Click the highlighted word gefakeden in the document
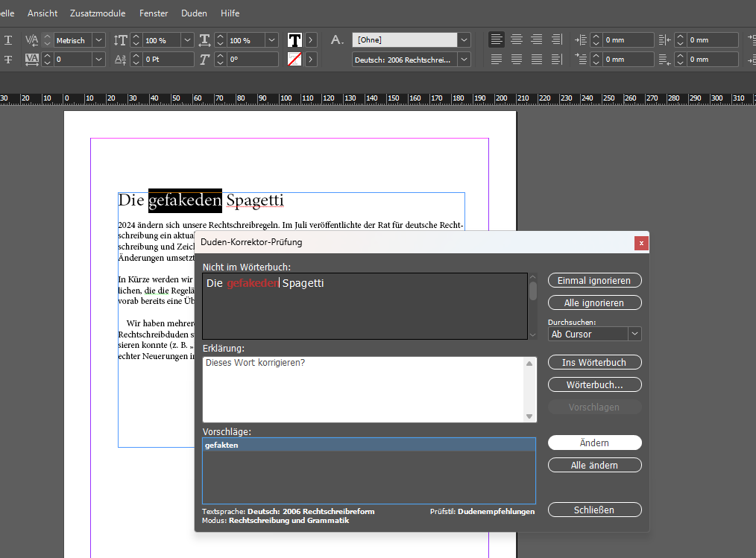Screen dimensions: 756x558 pos(185,200)
